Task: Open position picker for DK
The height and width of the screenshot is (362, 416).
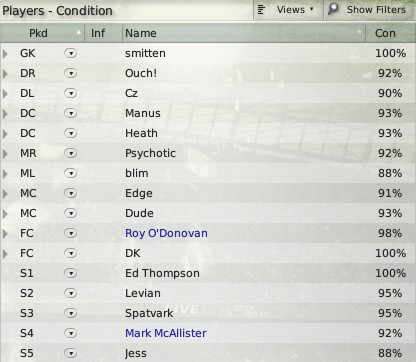Action: pos(71,253)
